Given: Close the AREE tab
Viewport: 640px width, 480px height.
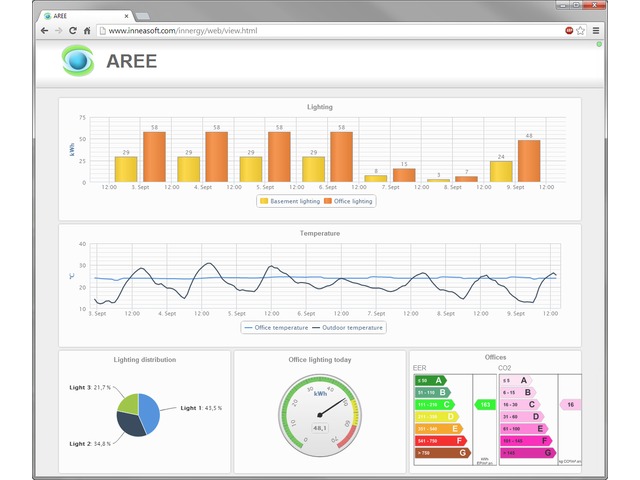Looking at the screenshot, I should (x=126, y=15).
